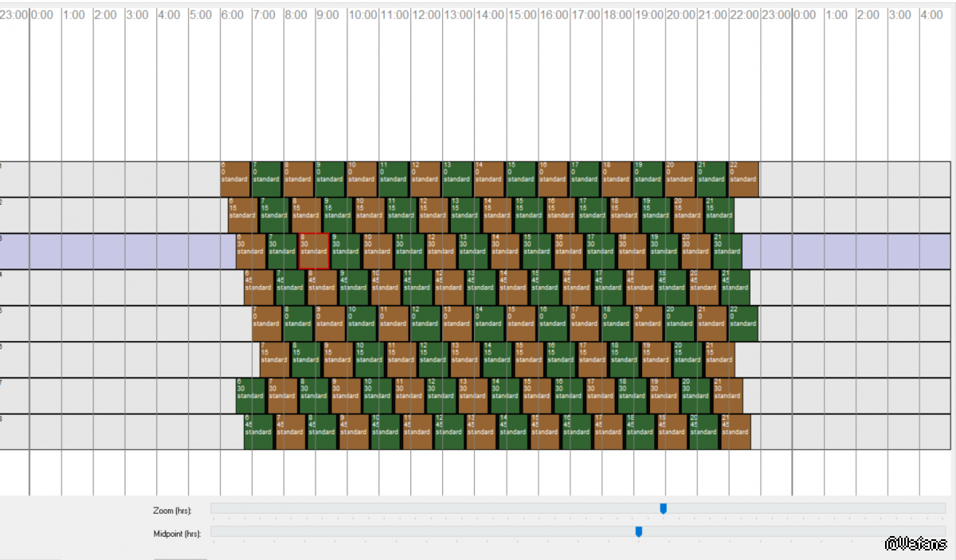Click the 17:00 time header label
The height and width of the screenshot is (560, 956).
coord(586,15)
